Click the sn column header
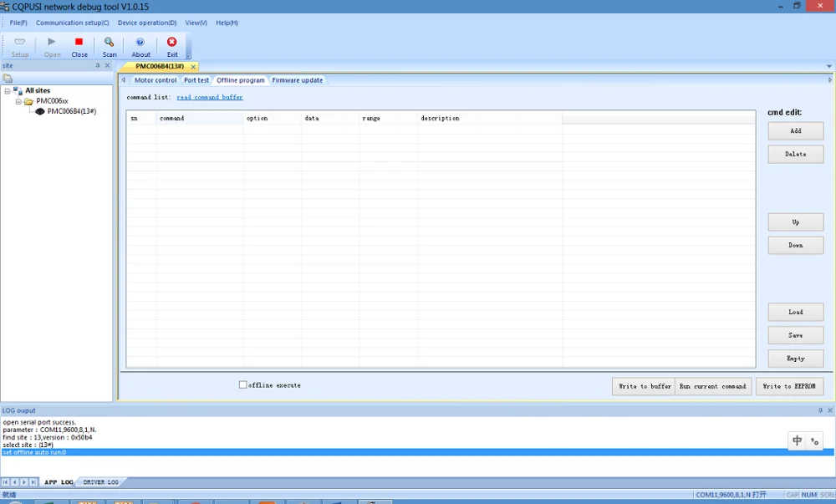 pyautogui.click(x=141, y=119)
